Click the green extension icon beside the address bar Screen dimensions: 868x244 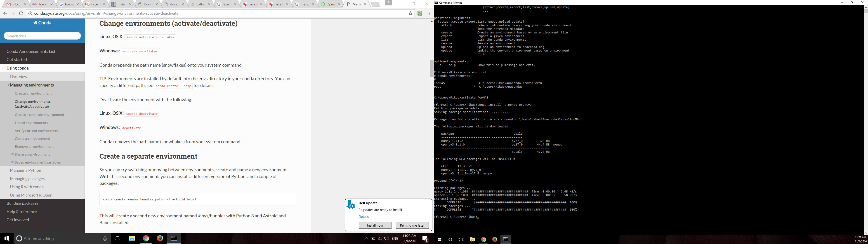pyautogui.click(x=420, y=13)
